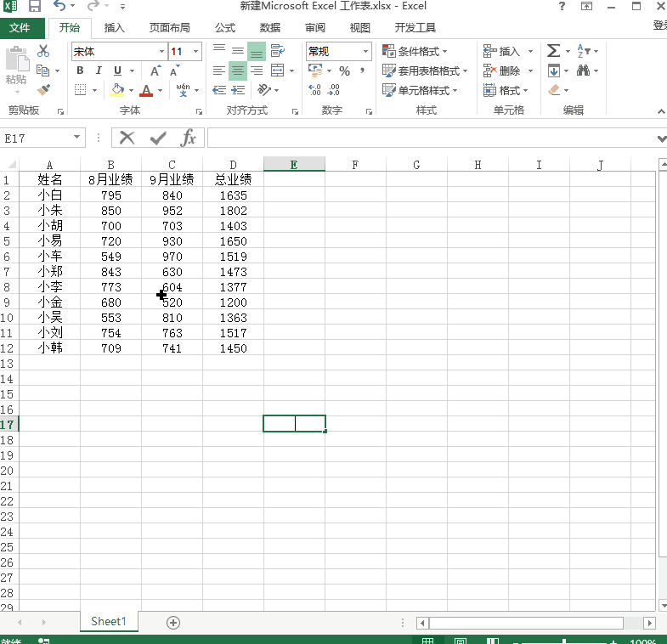This screenshot has width=667, height=644.
Task: Click the Merge and Center icon
Action: point(277,71)
